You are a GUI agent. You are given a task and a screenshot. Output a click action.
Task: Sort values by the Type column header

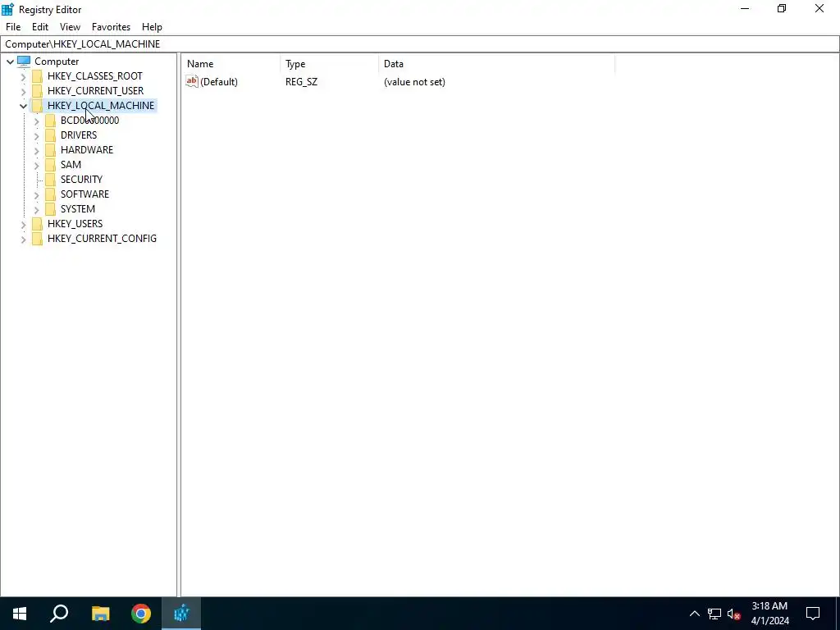[x=330, y=64]
